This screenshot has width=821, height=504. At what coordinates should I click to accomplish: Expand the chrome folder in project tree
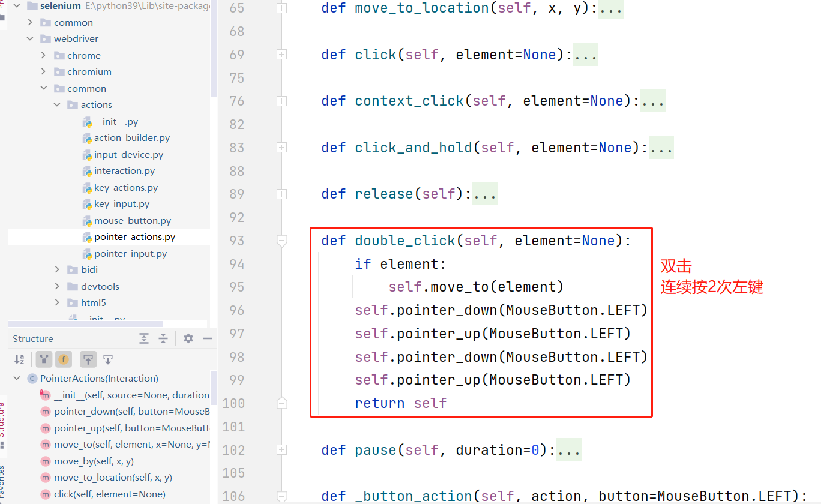[43, 55]
